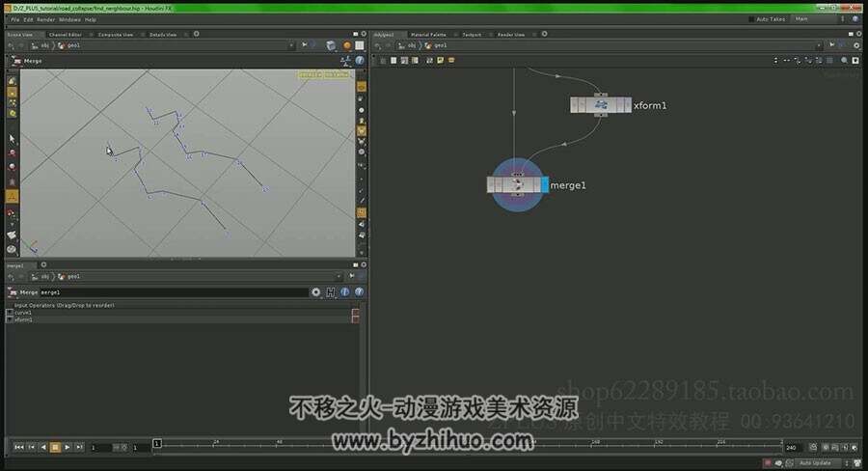Open the scene view render sphere icon
This screenshot has width=868, height=471.
pos(347,45)
